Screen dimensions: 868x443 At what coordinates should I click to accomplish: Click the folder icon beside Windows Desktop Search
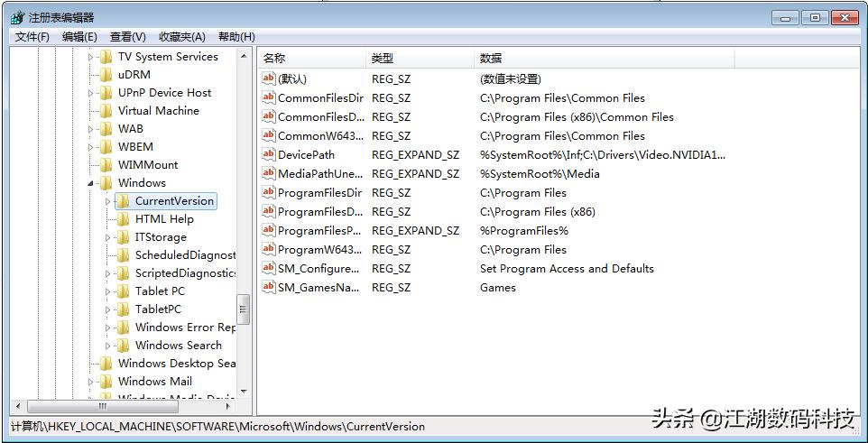pos(106,364)
